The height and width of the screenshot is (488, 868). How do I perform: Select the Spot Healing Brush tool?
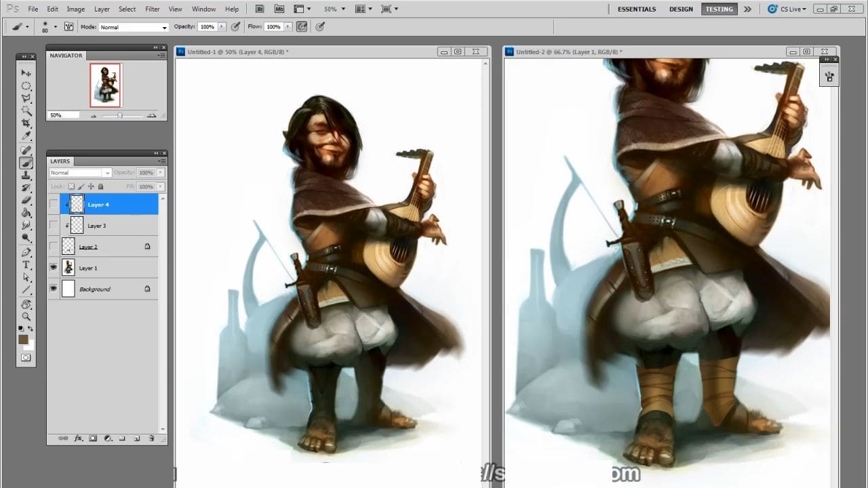pyautogui.click(x=26, y=150)
